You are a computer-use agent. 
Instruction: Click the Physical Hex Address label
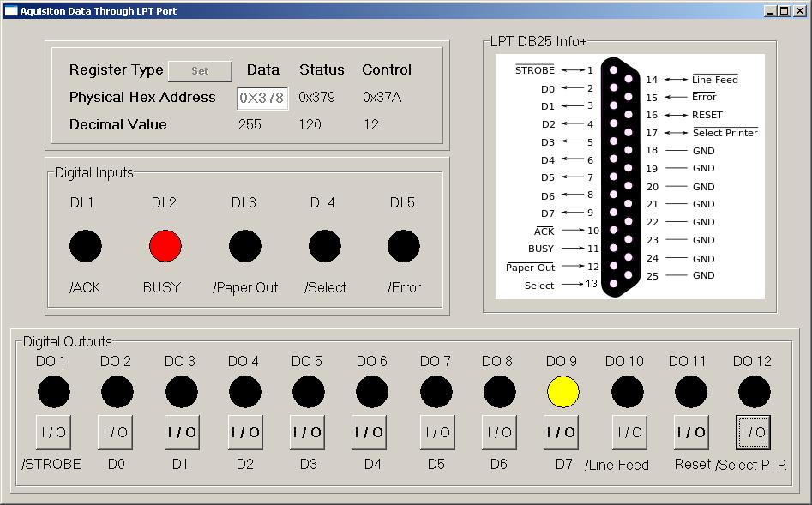coord(142,98)
